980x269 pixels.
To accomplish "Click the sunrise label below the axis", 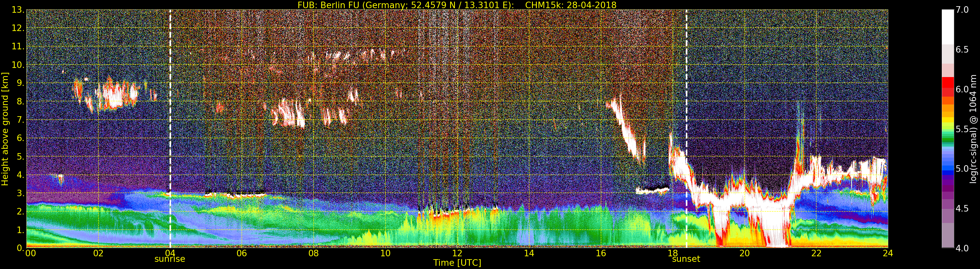I will (170, 259).
